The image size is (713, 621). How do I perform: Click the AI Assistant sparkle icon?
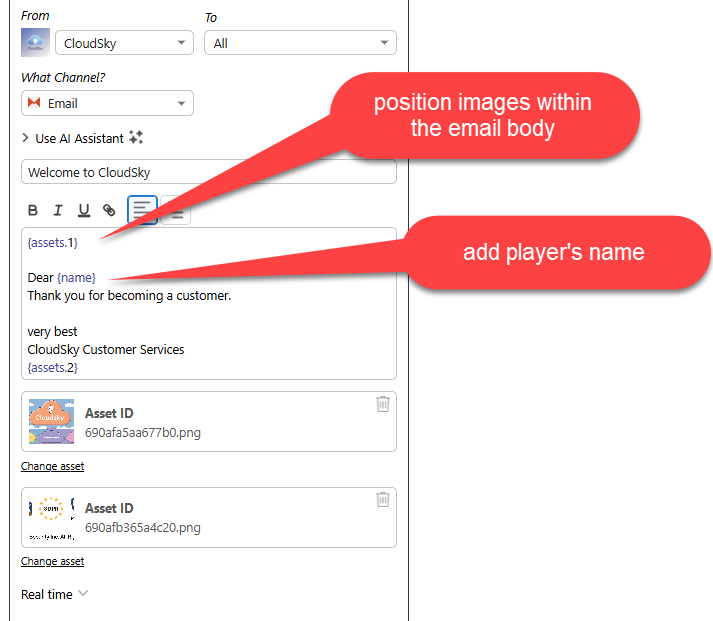point(136,138)
